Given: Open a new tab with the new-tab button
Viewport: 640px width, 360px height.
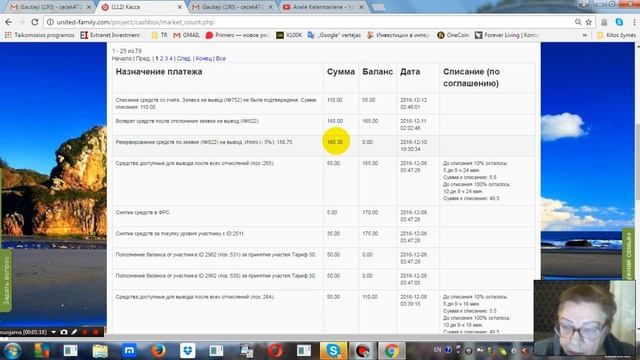Looking at the screenshot, I should pos(379,7).
